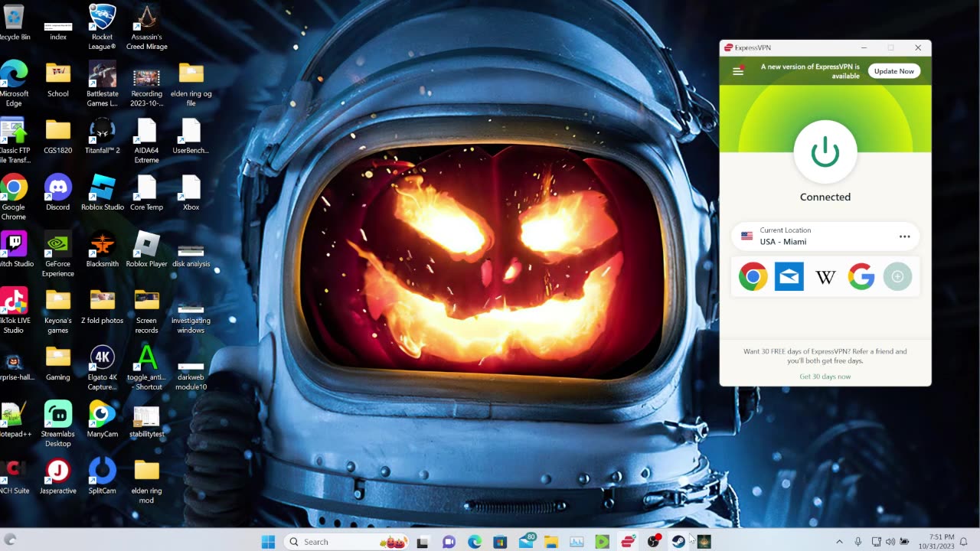Image resolution: width=980 pixels, height=551 pixels.
Task: Select the Roblox Studio desktop icon
Action: coord(102,192)
